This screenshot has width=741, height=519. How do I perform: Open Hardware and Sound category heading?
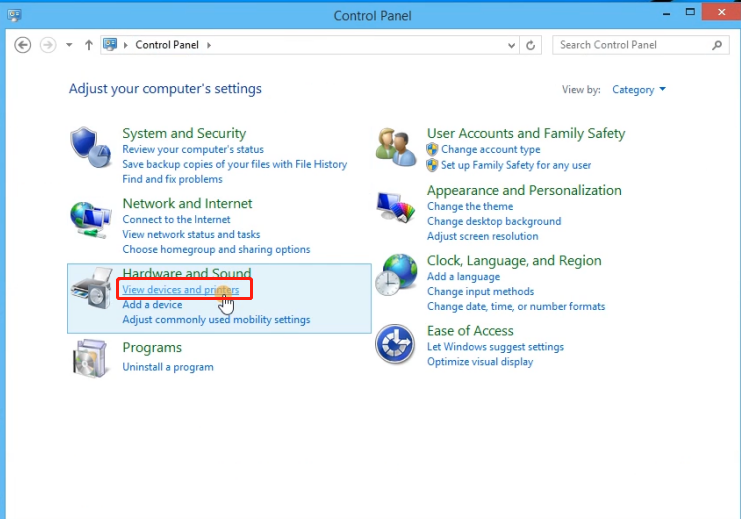coord(187,273)
